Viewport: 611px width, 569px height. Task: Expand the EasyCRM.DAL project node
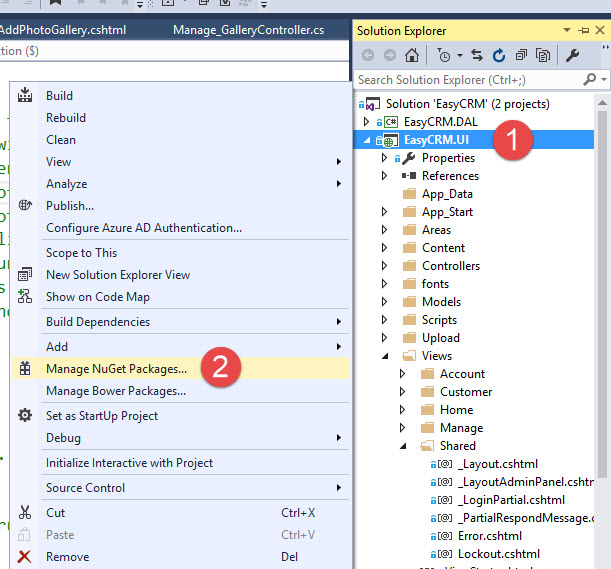click(x=366, y=122)
